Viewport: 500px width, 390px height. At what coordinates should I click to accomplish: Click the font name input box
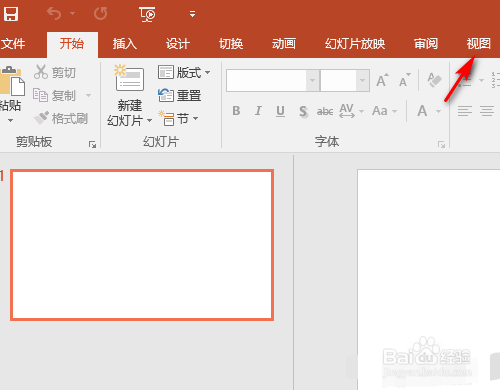click(x=266, y=80)
